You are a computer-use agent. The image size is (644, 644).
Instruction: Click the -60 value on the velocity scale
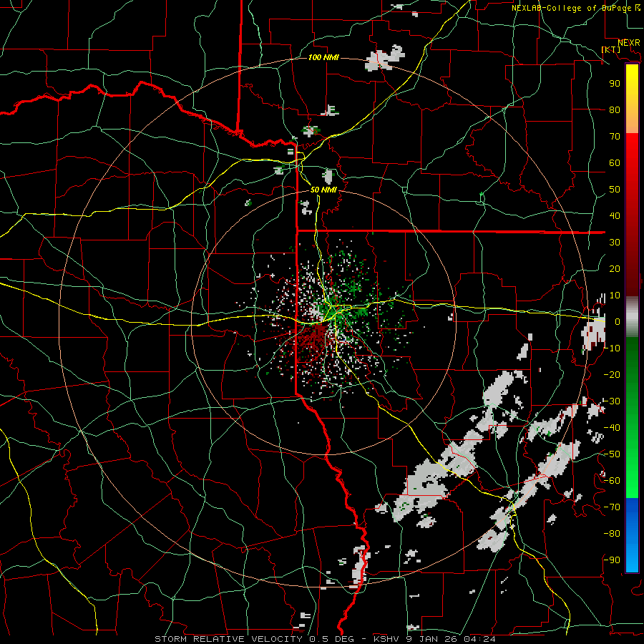pos(612,481)
